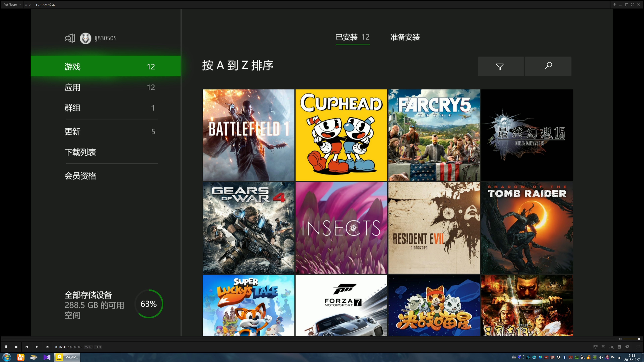
Task: Open the PotPlayer main menu dropdown
Action: coord(12,5)
